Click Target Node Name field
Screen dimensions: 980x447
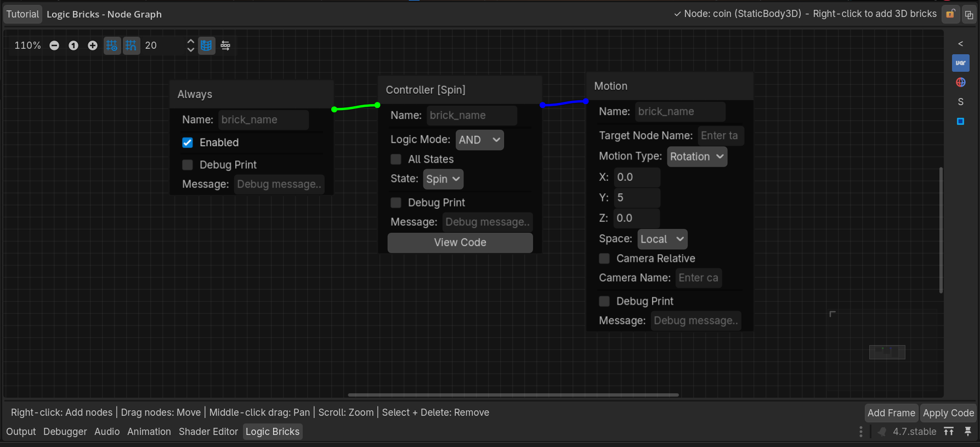[x=721, y=136]
